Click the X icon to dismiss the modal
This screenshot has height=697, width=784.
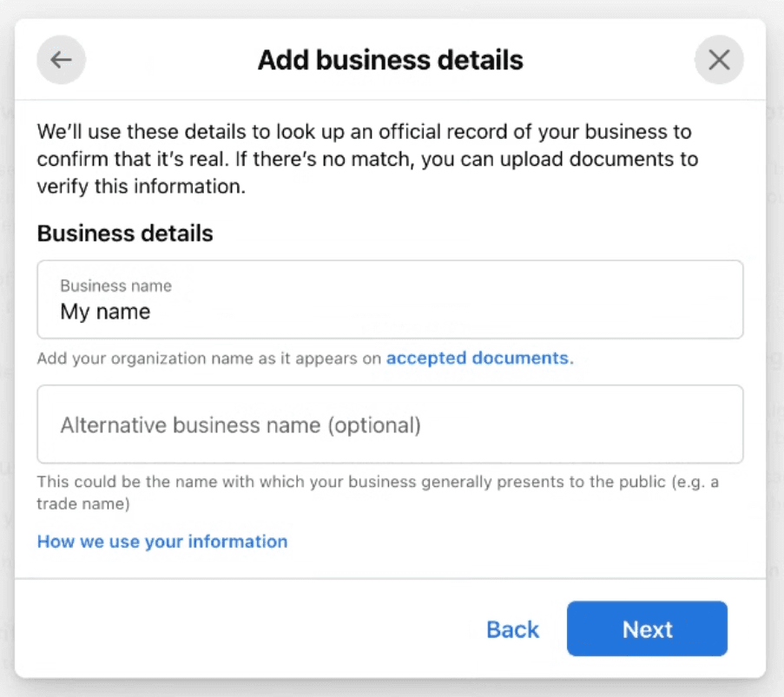720,60
